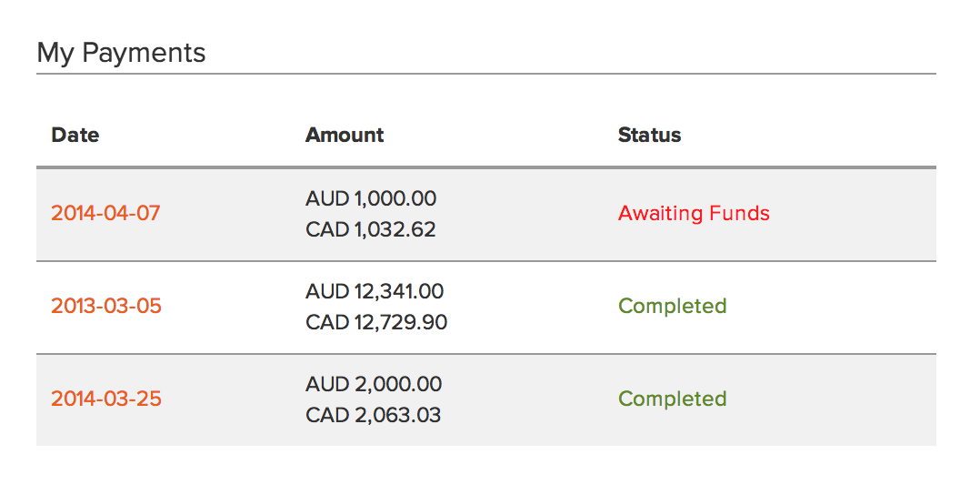Sort by the Date column header
980x495 pixels.
(75, 136)
